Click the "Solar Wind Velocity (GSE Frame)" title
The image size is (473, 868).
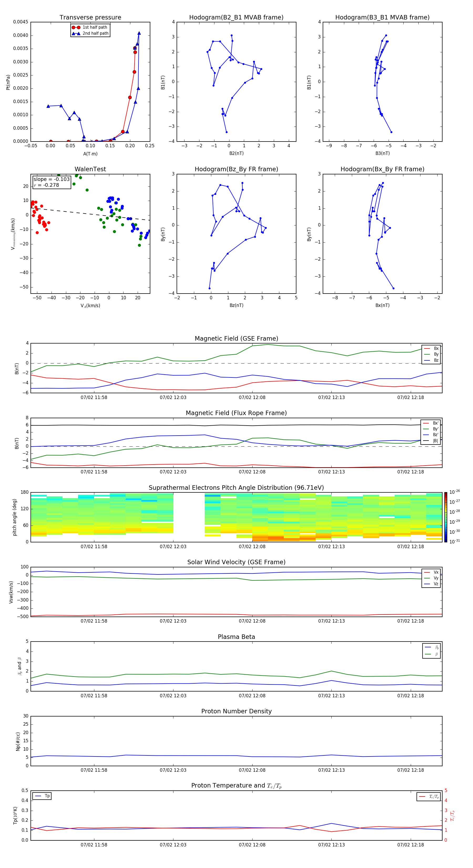tap(236, 562)
